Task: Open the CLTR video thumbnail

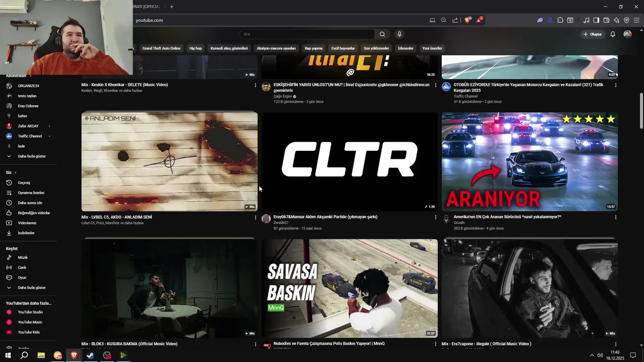Action: (350, 161)
